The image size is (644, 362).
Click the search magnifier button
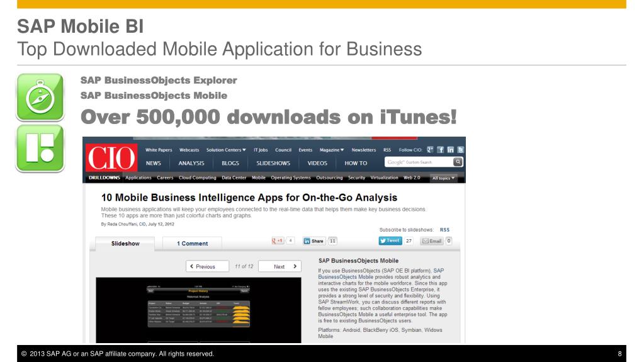(x=458, y=162)
